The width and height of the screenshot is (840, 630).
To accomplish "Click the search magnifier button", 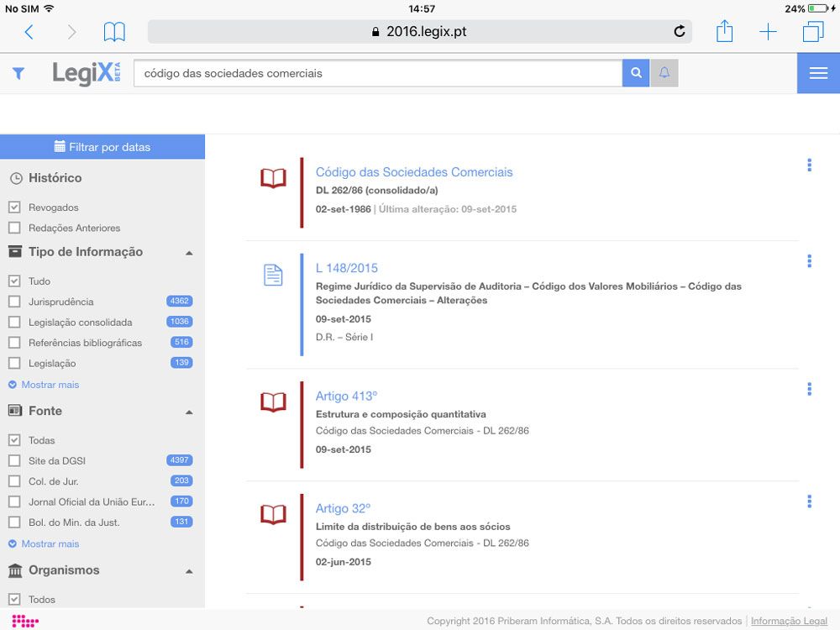I will pyautogui.click(x=636, y=73).
